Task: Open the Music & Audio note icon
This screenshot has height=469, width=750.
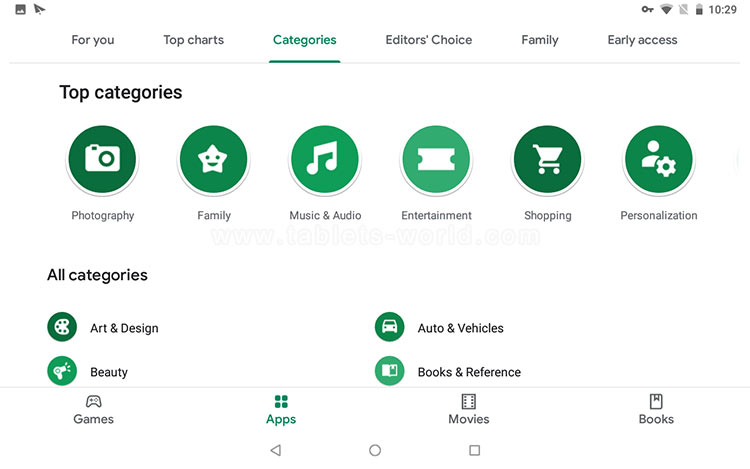Action: point(324,158)
